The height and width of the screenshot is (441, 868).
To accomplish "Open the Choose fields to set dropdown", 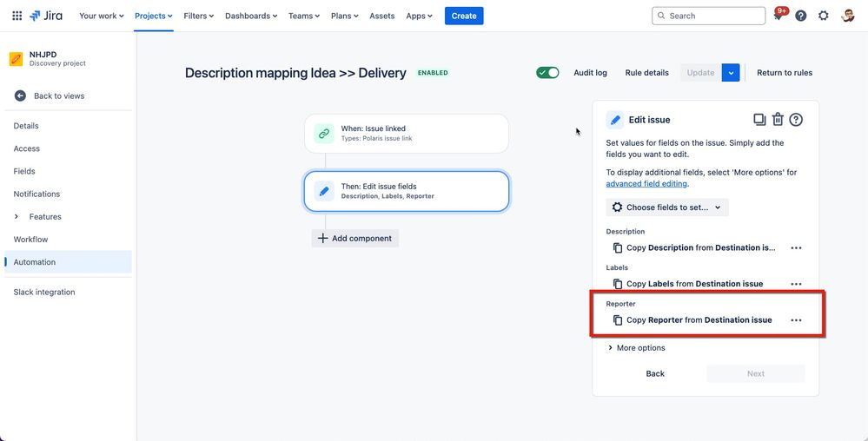I will click(x=667, y=207).
